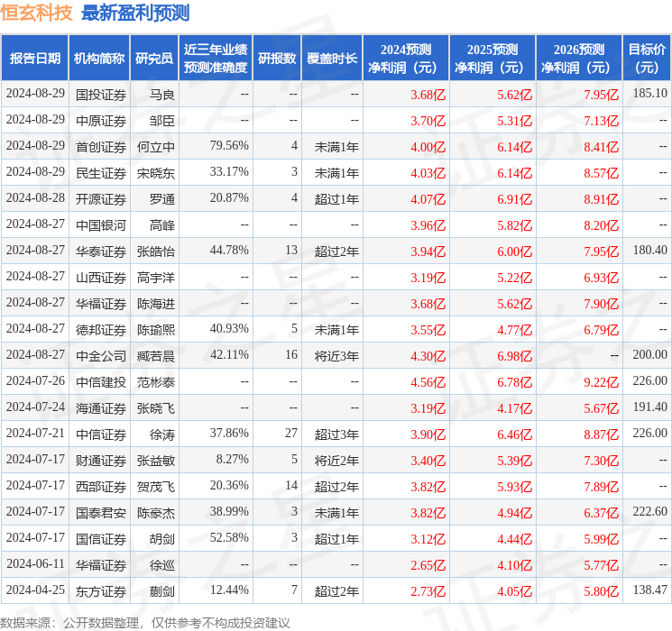Viewport: 672px width, 631px height.
Task: Select the 2025预测净利润 column header
Action: click(x=492, y=59)
